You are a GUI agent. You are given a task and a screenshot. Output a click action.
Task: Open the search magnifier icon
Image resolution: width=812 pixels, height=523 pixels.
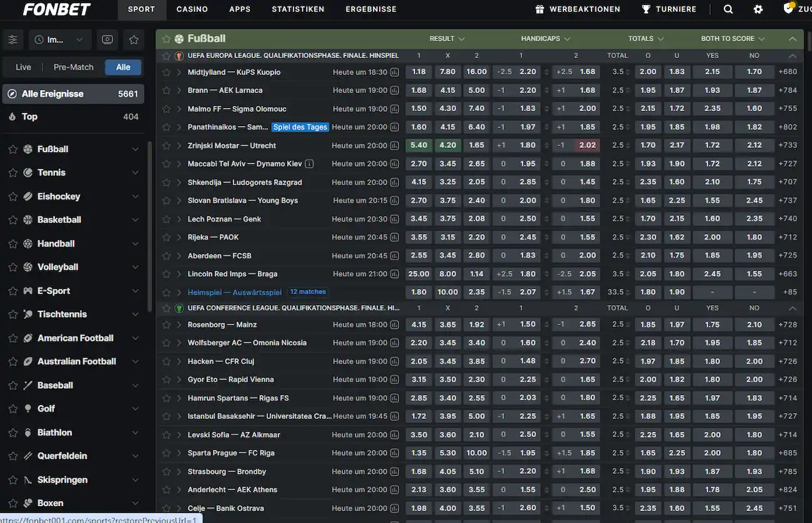tap(728, 9)
